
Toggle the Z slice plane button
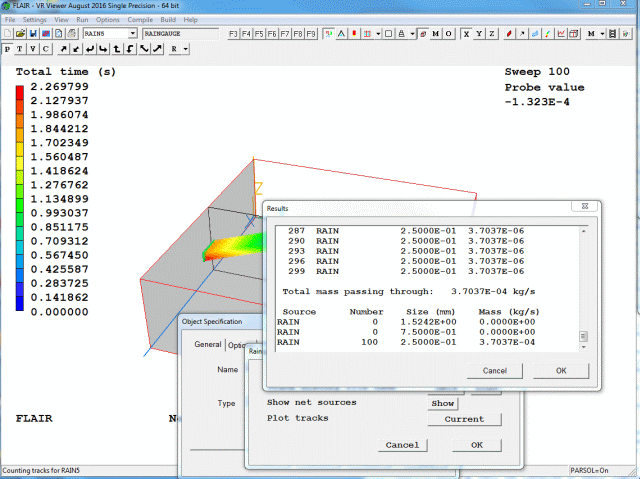click(x=491, y=33)
